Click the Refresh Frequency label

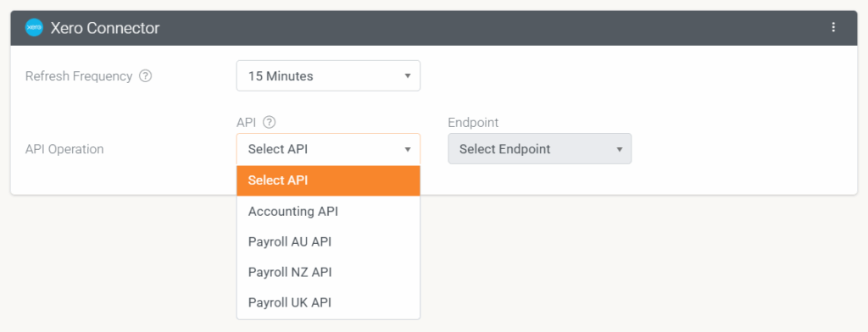click(x=79, y=76)
